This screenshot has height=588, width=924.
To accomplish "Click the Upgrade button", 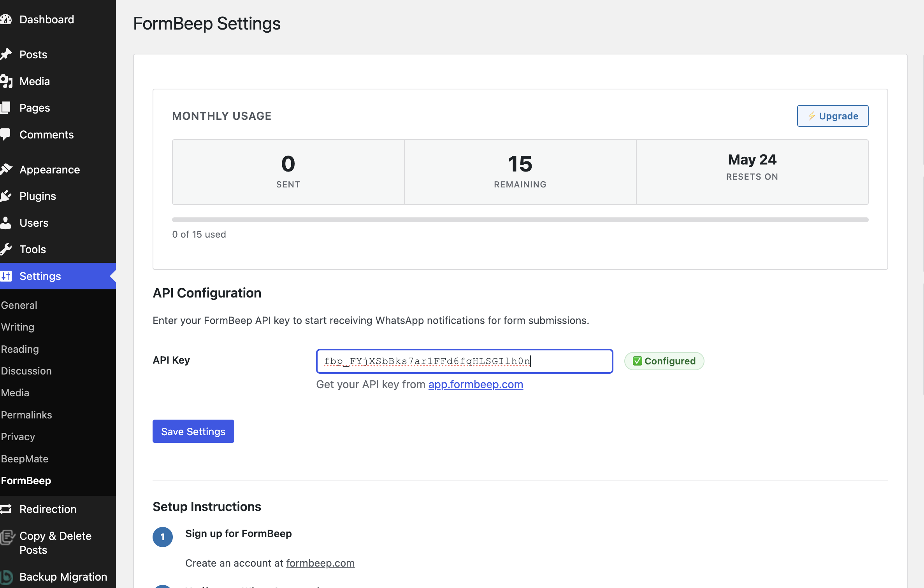I will pyautogui.click(x=833, y=116).
